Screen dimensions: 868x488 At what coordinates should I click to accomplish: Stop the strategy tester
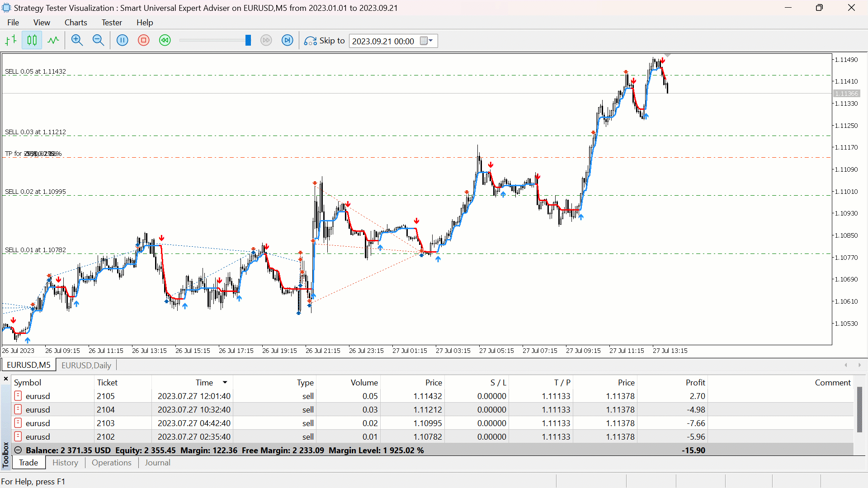144,41
